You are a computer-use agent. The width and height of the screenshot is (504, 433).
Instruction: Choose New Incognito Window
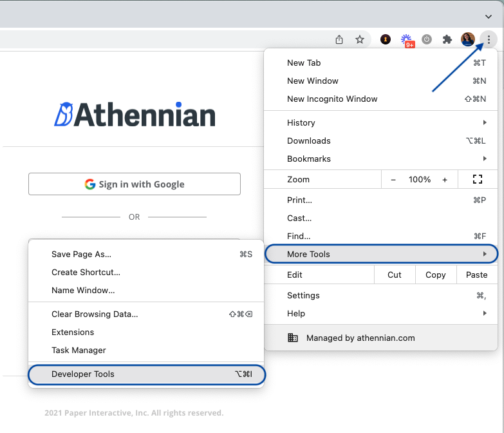pos(332,99)
